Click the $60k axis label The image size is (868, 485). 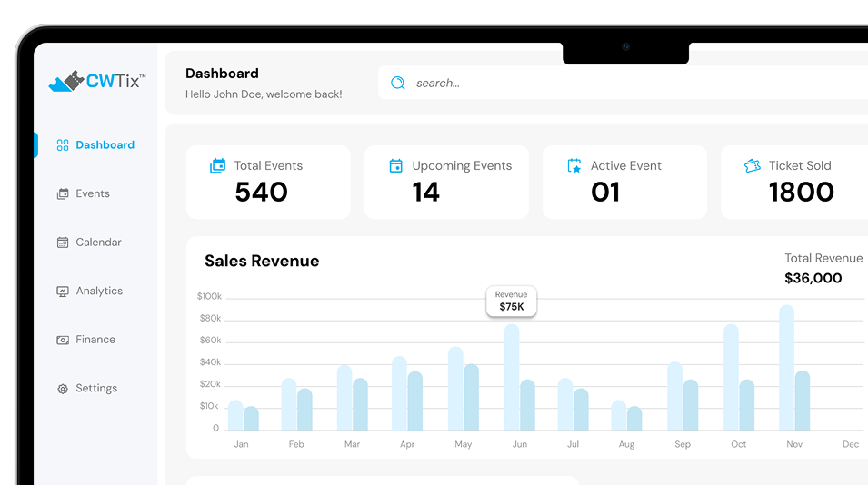point(210,340)
